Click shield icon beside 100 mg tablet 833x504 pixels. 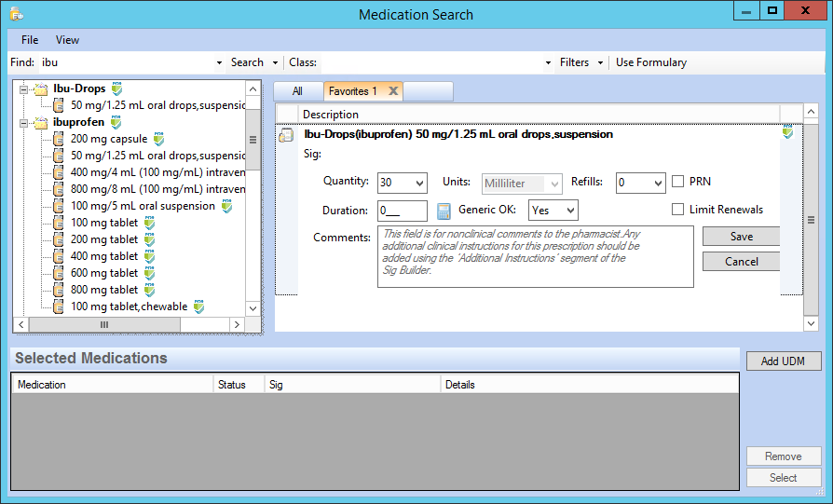[x=150, y=223]
